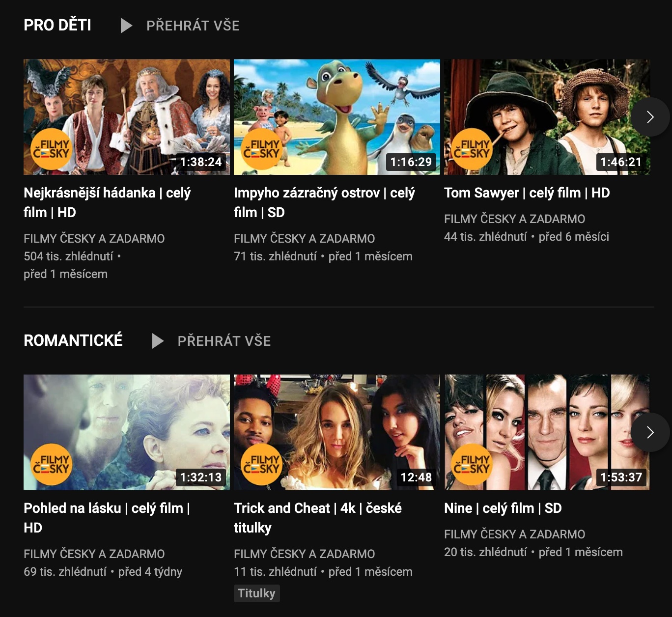Click the 'před 4 týdny' upload date
The image size is (672, 617).
[150, 572]
